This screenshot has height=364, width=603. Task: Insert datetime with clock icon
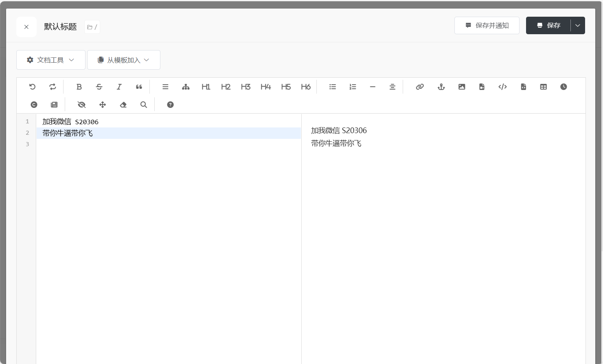tap(564, 87)
